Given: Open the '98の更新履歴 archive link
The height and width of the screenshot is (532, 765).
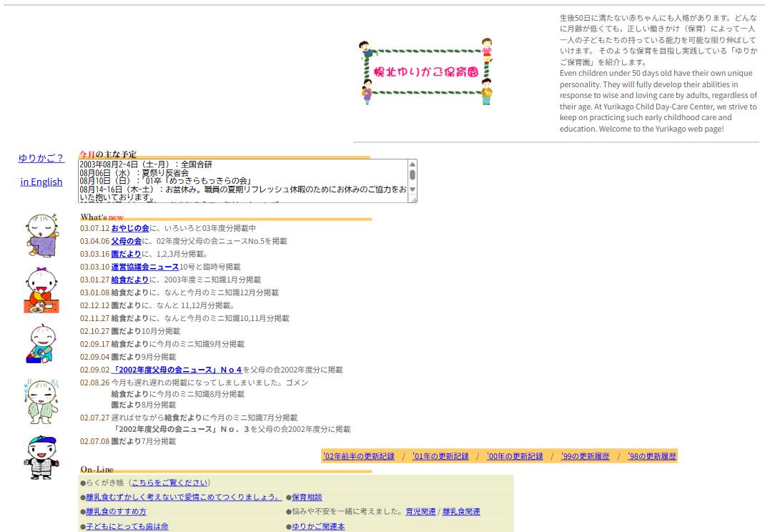Looking at the screenshot, I should tap(652, 456).
